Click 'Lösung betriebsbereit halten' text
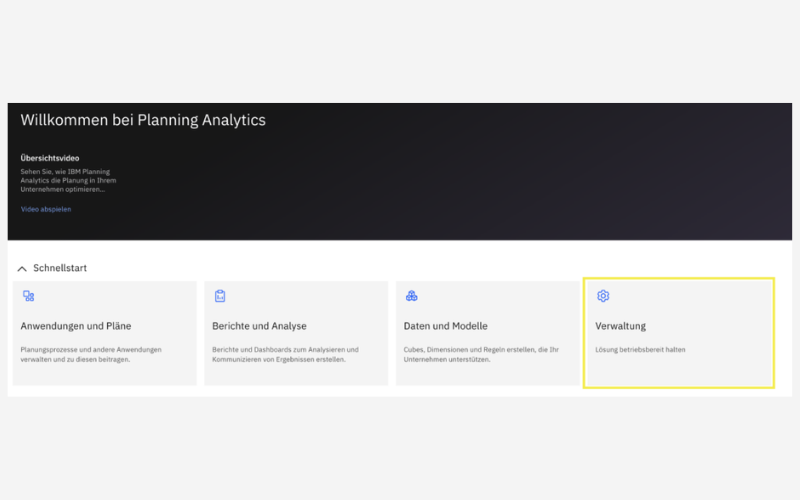800x500 pixels. click(641, 349)
